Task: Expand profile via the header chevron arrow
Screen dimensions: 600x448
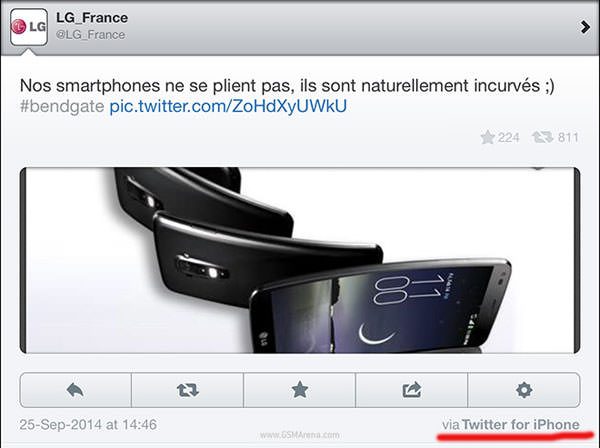Action: point(585,27)
